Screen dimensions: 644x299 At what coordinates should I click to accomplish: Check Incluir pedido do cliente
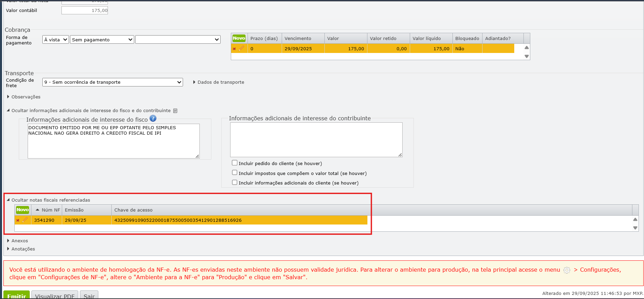click(235, 163)
